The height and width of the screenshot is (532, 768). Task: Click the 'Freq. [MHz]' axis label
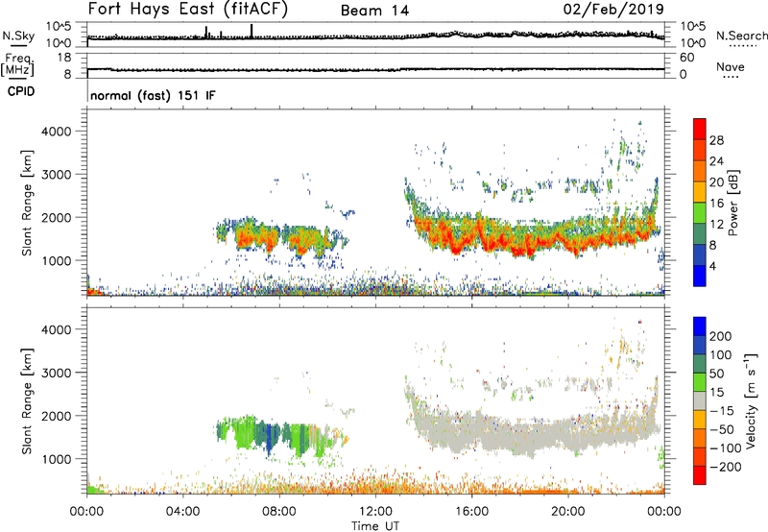(x=17, y=65)
